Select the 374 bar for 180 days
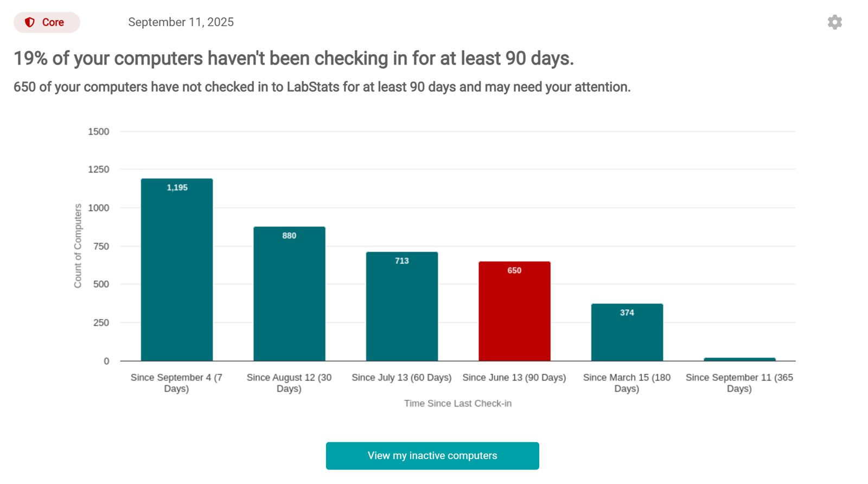Screen dimensions: 868x484 click(x=627, y=333)
